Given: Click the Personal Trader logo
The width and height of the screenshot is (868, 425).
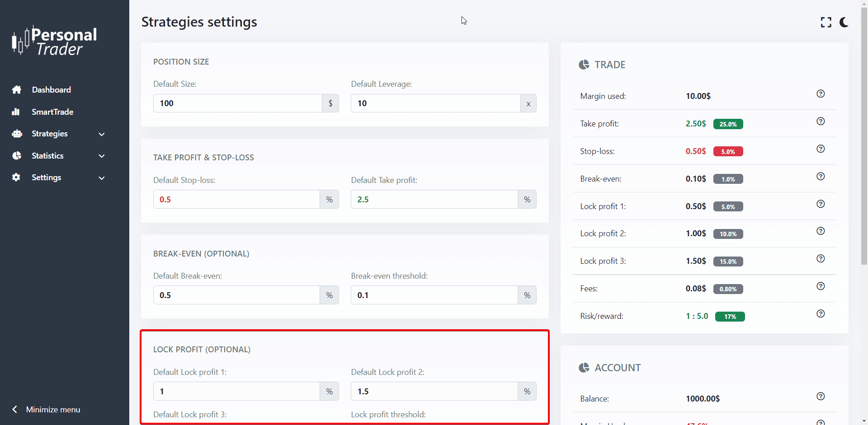Looking at the screenshot, I should 54,41.
